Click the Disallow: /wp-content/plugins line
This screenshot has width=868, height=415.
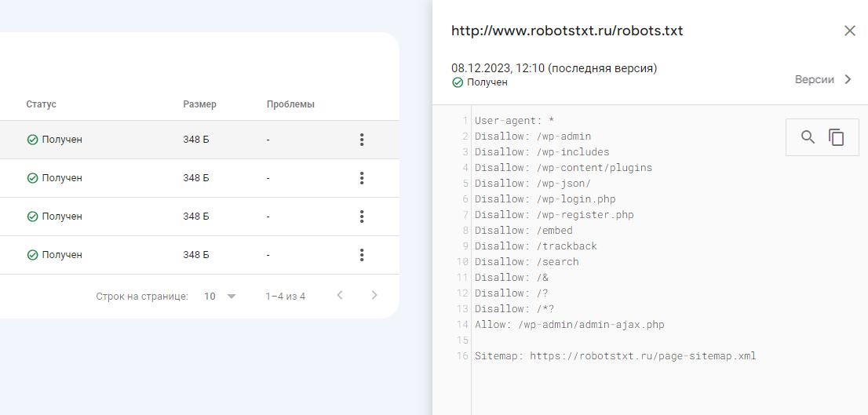[563, 167]
